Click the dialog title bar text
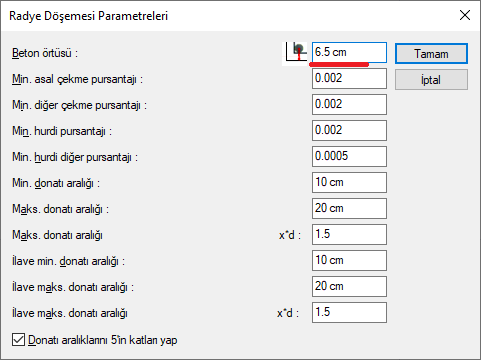The height and width of the screenshot is (360, 481). click(x=88, y=16)
